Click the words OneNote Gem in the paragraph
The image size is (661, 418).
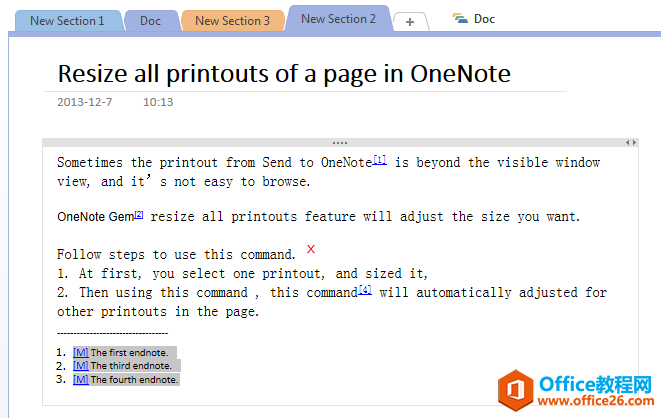96,217
